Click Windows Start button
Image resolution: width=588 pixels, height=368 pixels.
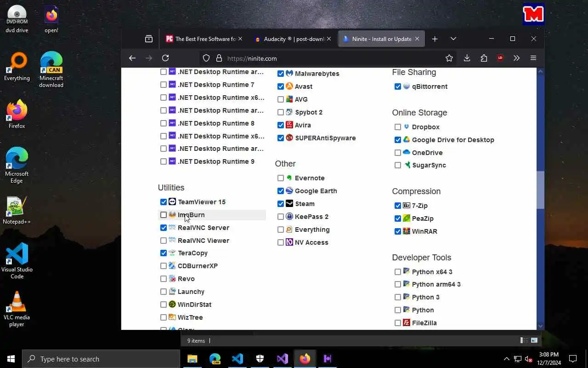[x=11, y=359]
